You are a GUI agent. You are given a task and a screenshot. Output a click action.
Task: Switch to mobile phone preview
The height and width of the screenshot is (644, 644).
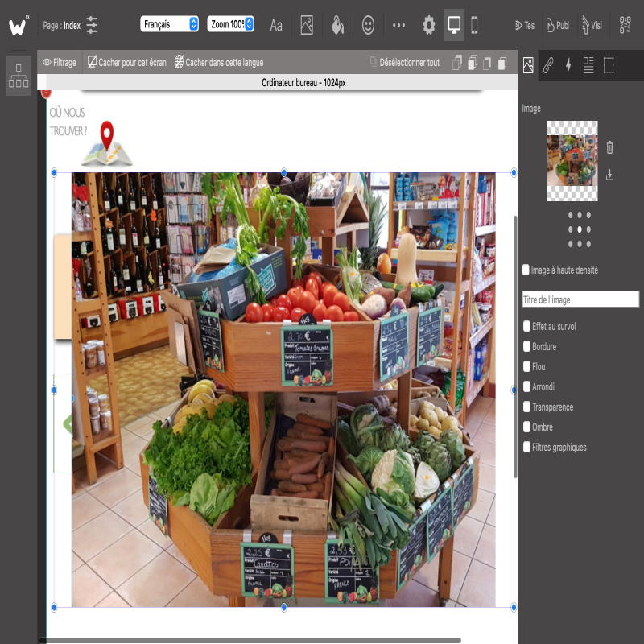tap(474, 25)
